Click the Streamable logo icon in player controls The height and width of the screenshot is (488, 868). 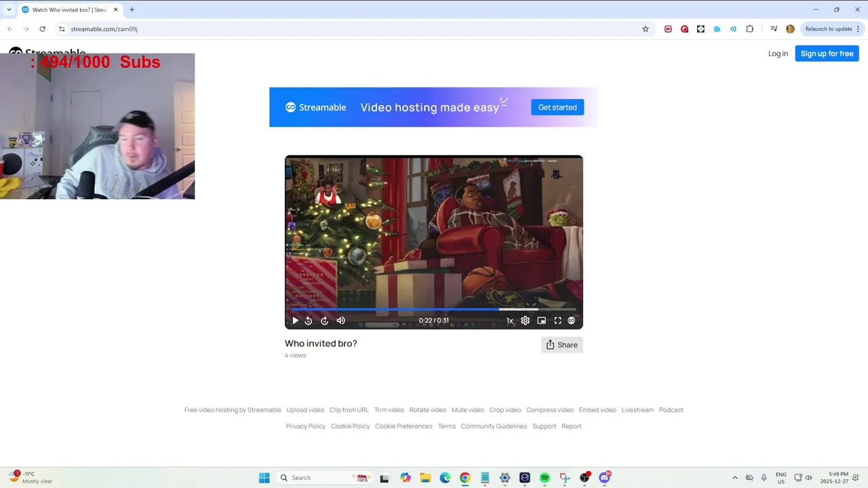[x=571, y=321]
